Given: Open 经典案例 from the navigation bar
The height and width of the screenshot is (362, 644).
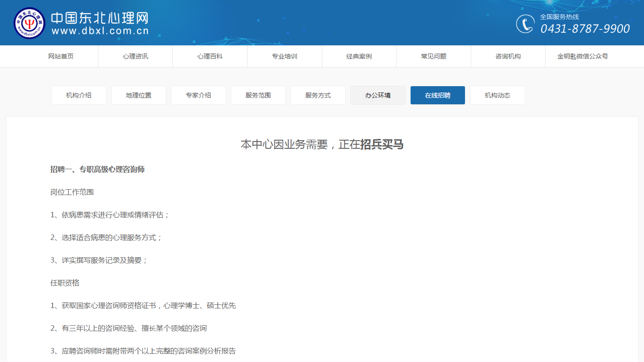Looking at the screenshot, I should click(x=359, y=56).
